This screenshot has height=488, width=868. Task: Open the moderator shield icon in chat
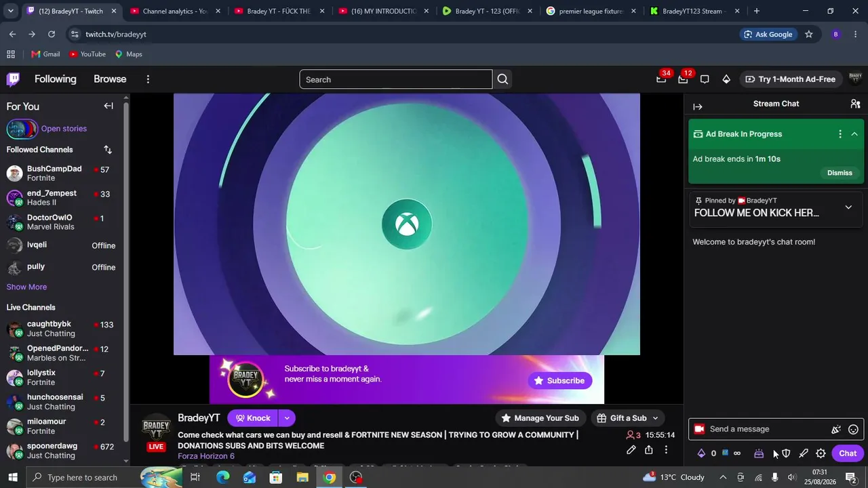point(786,453)
